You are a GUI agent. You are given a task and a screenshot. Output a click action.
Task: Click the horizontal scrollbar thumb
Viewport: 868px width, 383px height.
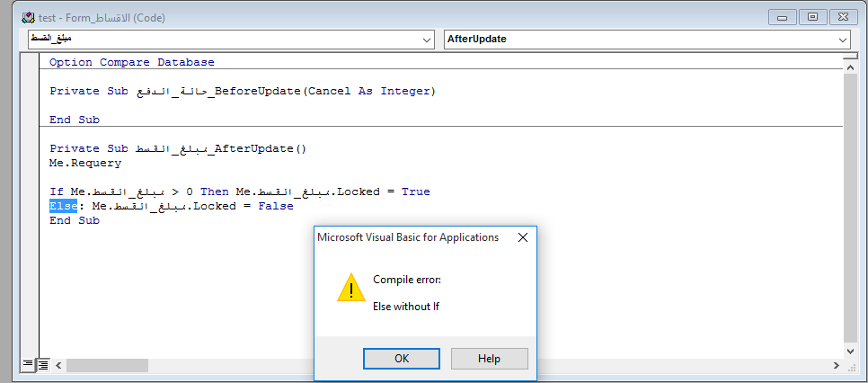click(108, 365)
